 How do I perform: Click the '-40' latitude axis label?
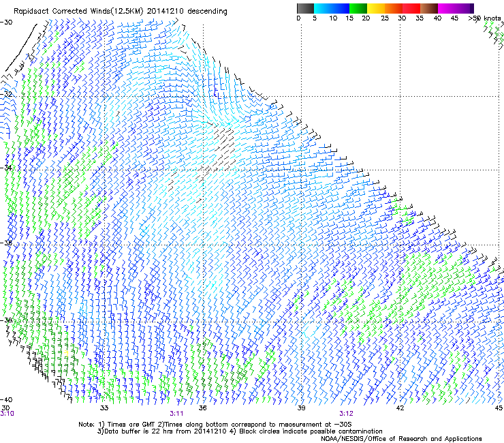click(6, 400)
